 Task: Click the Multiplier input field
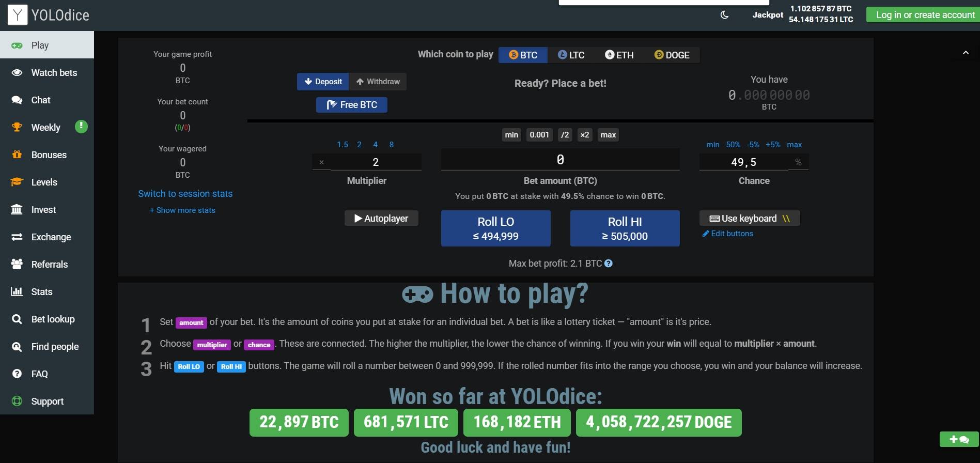pos(376,162)
